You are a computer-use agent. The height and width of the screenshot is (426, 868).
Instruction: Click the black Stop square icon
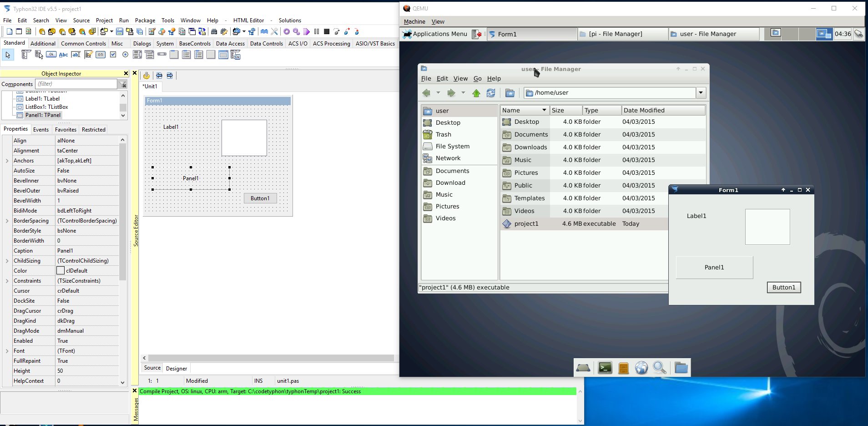(327, 31)
